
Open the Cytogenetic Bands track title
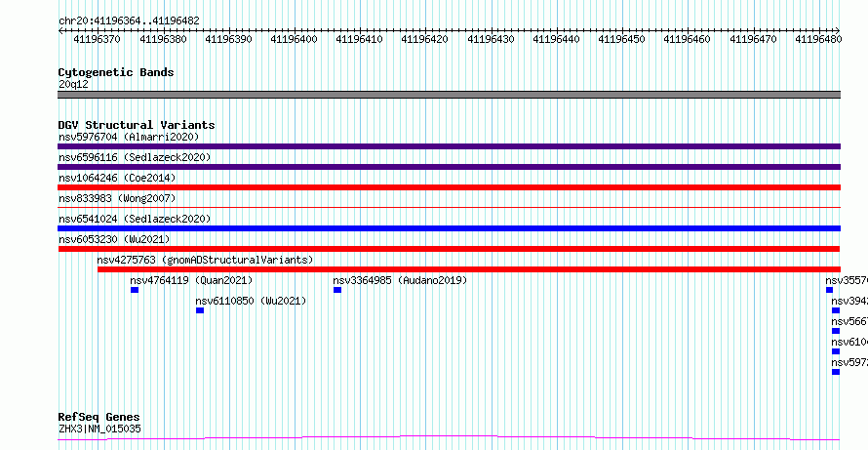[x=116, y=72]
